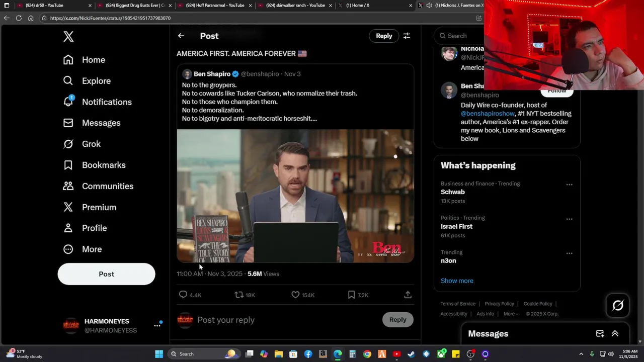The height and width of the screenshot is (362, 644).
Task: Show hidden system tray icons
Action: (x=581, y=354)
